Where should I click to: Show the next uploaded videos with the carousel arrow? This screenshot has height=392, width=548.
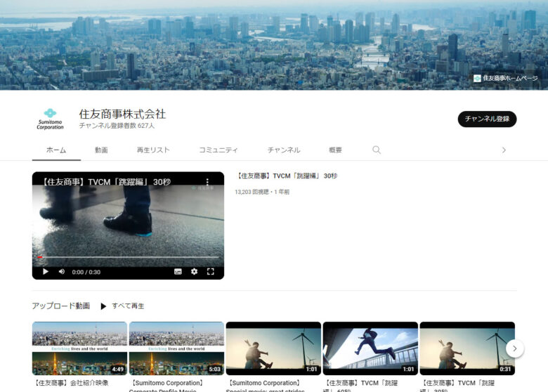[x=514, y=348]
